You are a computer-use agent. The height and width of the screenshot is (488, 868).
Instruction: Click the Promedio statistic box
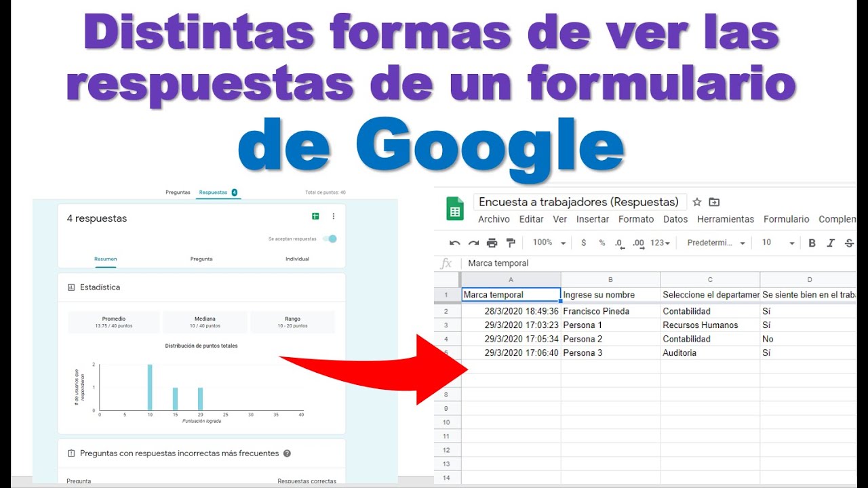point(114,322)
